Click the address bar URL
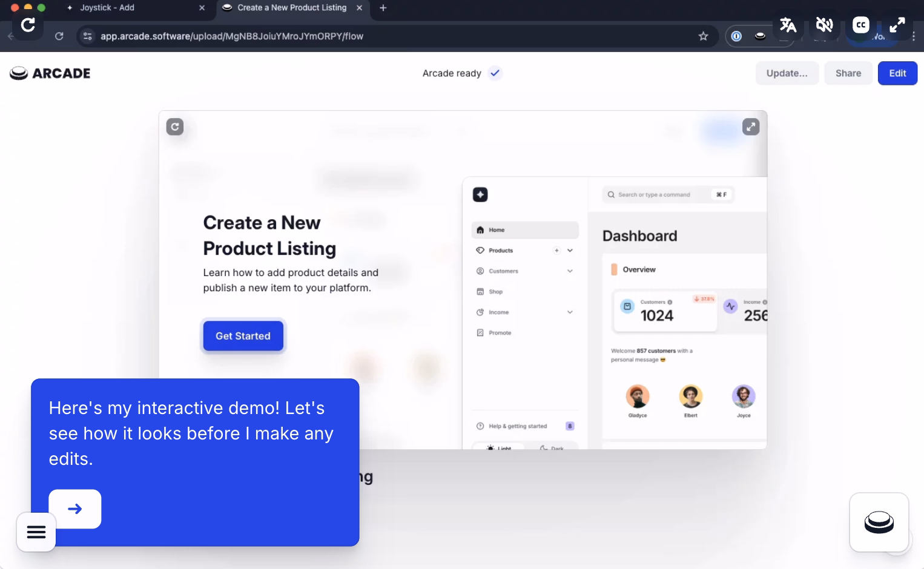The width and height of the screenshot is (924, 569). coord(232,36)
